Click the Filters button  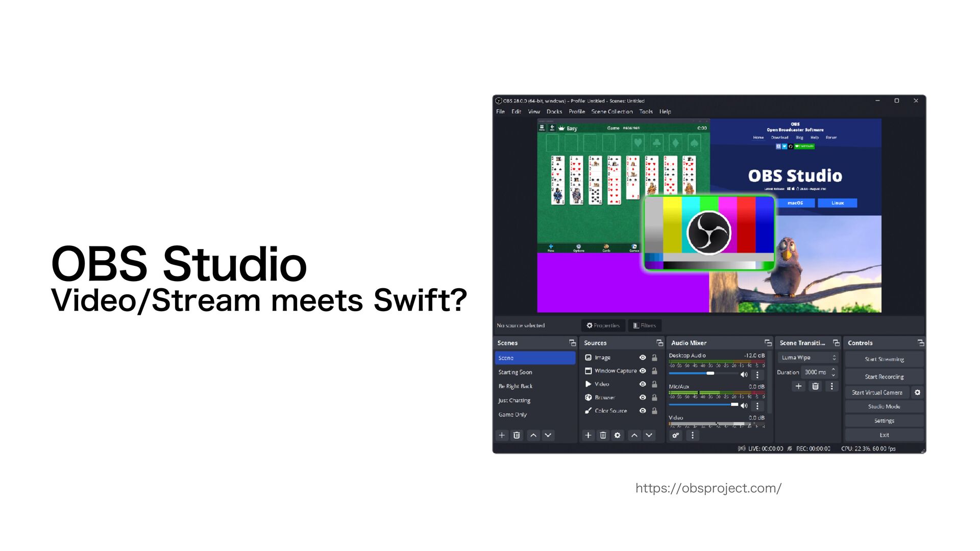pyautogui.click(x=645, y=325)
